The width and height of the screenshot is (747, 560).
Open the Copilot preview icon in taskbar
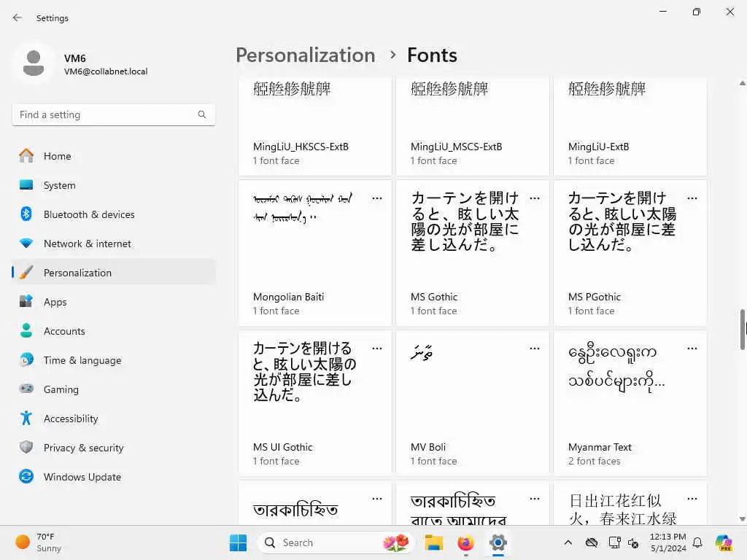pos(724,542)
